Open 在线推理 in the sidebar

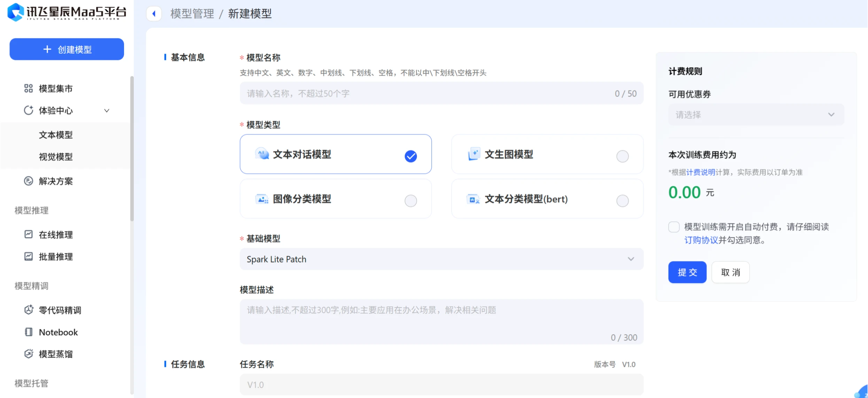coord(56,235)
